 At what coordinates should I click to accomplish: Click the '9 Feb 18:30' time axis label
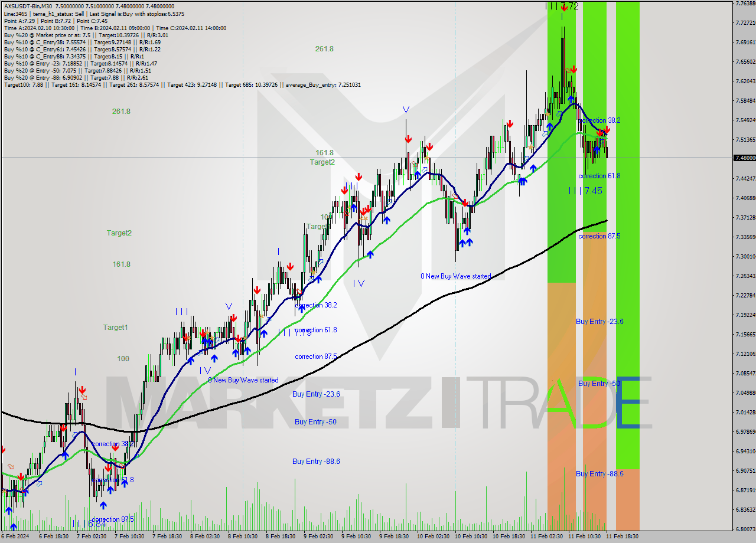[394, 537]
